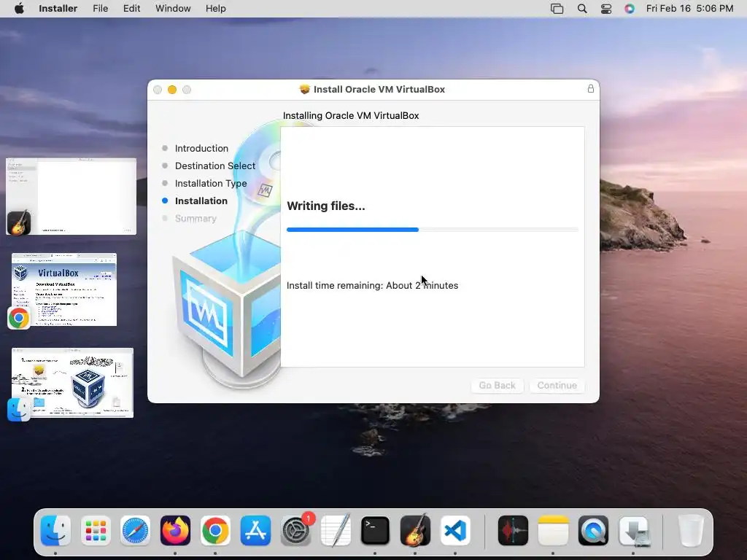This screenshot has width=747, height=560.
Task: Click the Writing files status text
Action: tap(326, 206)
